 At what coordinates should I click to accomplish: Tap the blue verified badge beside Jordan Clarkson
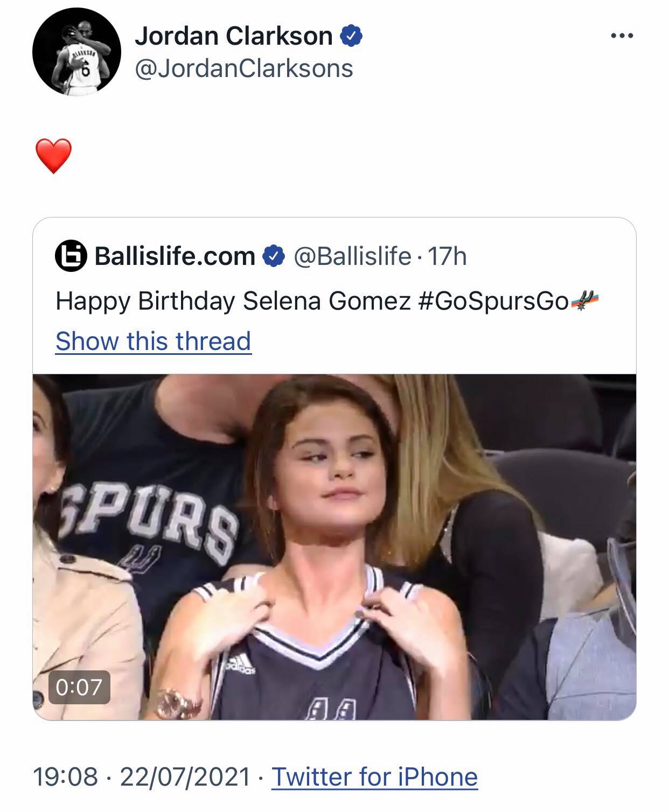(351, 36)
